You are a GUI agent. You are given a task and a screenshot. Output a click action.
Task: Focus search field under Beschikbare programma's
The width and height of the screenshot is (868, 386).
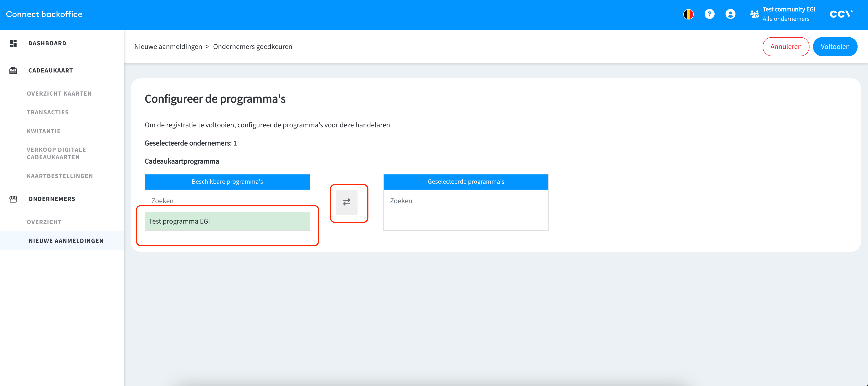click(227, 201)
